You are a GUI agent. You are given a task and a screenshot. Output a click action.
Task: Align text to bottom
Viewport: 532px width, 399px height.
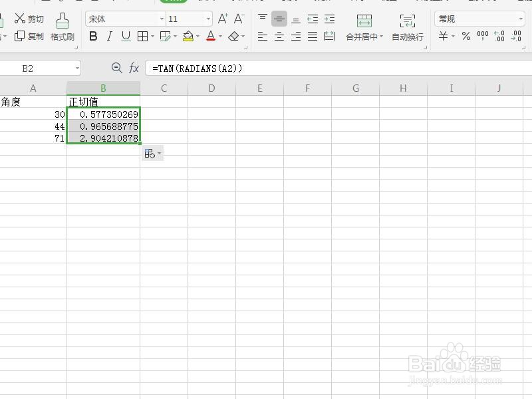[296, 19]
